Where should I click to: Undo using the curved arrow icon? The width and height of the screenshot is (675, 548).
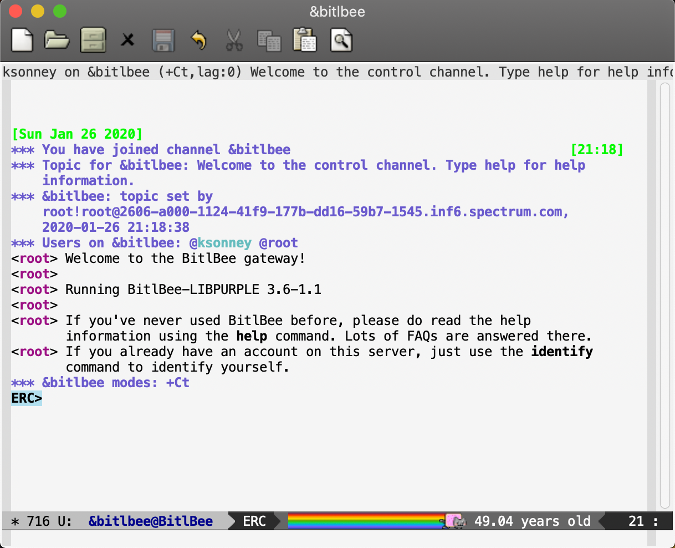coord(198,40)
